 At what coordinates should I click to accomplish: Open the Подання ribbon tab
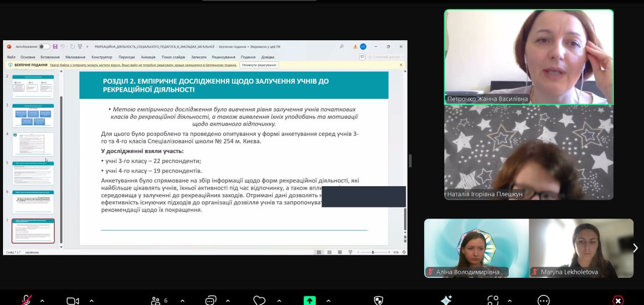click(248, 57)
